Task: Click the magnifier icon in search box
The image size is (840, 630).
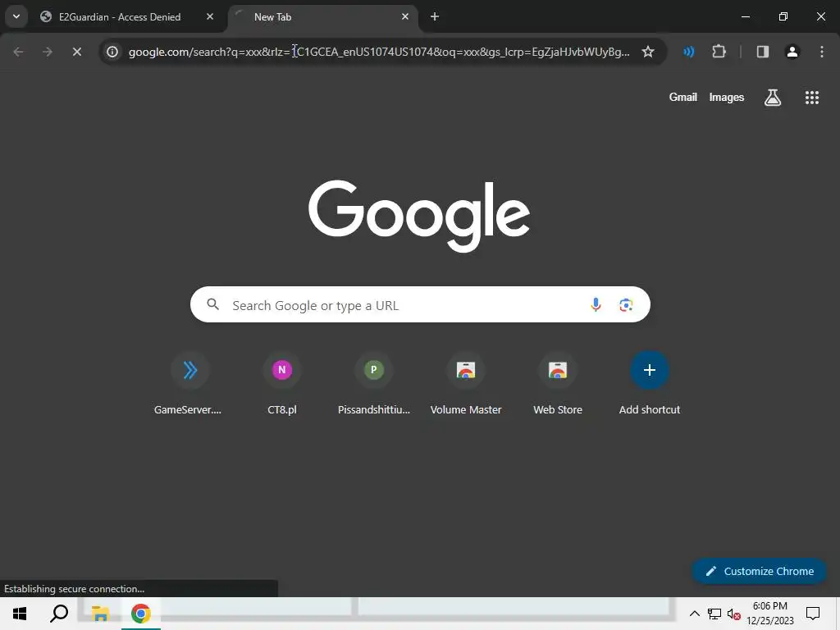Action: pos(212,304)
